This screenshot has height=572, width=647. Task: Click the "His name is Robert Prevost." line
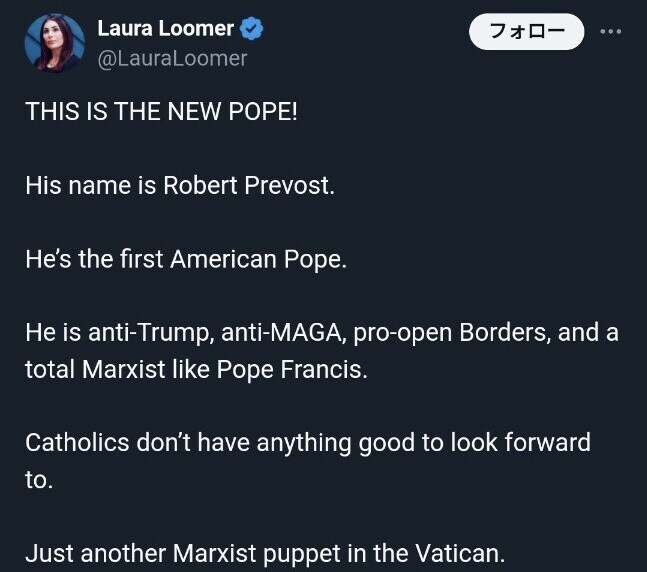(x=179, y=185)
